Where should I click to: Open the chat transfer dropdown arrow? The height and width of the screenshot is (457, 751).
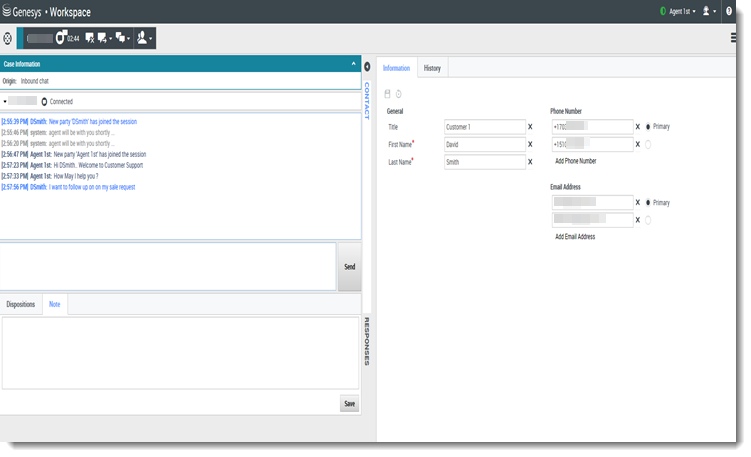110,38
